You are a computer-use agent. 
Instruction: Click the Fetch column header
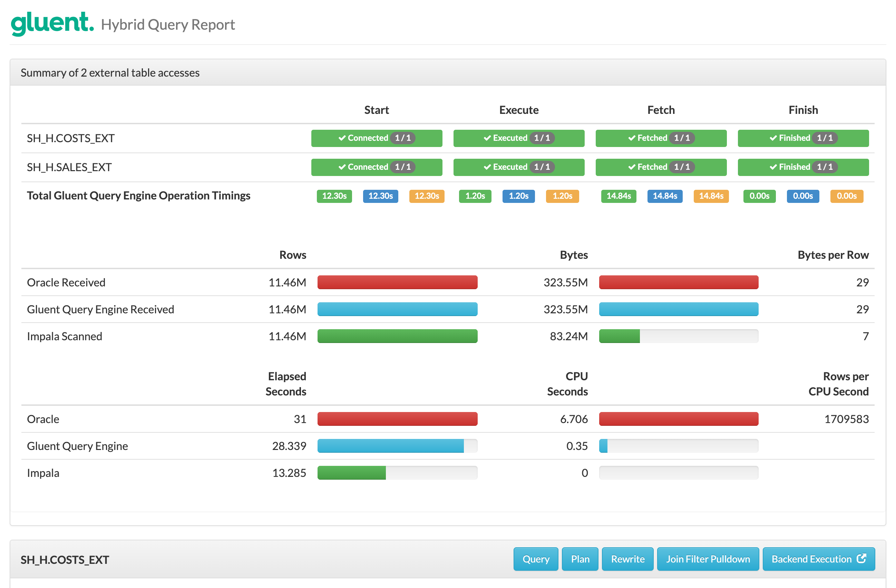pyautogui.click(x=661, y=110)
